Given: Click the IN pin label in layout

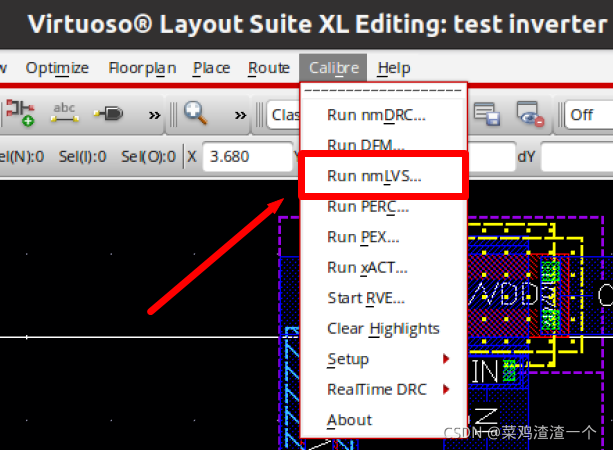Looking at the screenshot, I should tap(485, 371).
